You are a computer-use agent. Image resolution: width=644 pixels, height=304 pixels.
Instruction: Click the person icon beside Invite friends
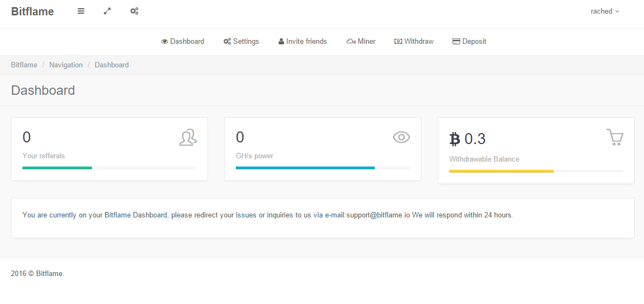point(281,42)
